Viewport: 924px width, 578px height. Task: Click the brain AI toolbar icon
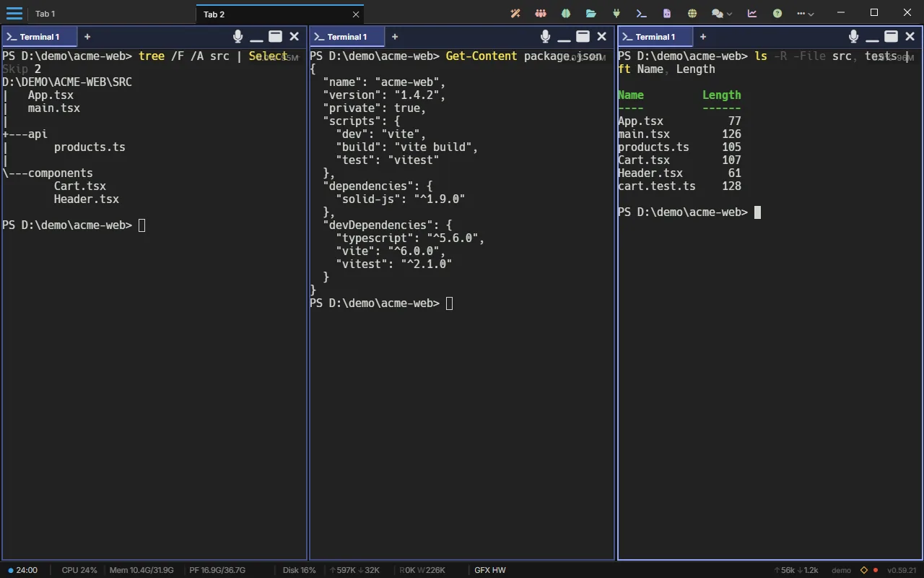click(566, 13)
